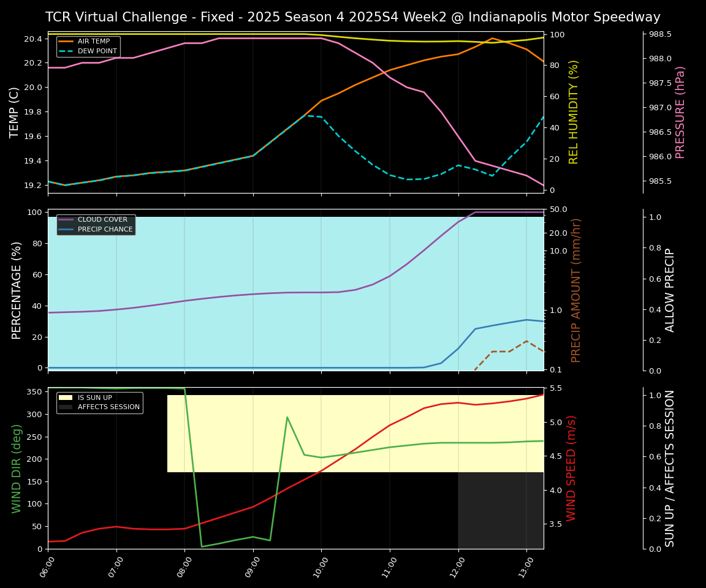The image size is (706, 588).
Task: Click the AFFECTS SESSION legend swatch
Action: [x=66, y=407]
